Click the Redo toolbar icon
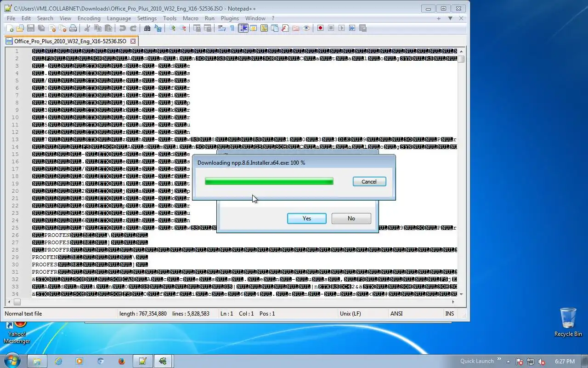The width and height of the screenshot is (588, 368). click(133, 28)
